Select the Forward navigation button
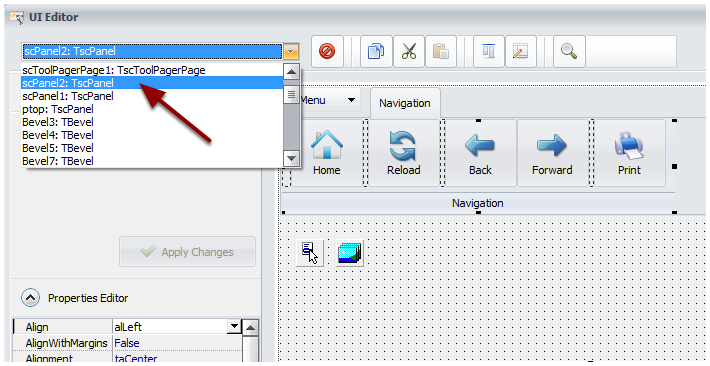This screenshot has height=366, width=710. (552, 153)
